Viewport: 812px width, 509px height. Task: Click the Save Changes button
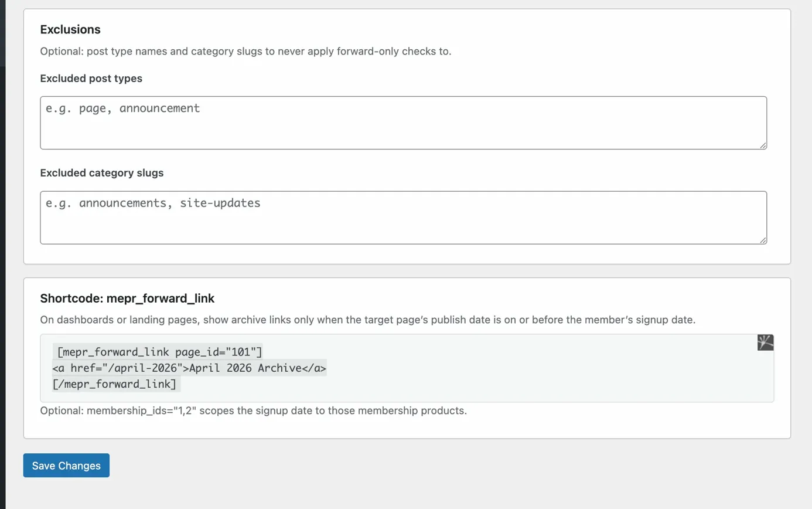coord(66,465)
